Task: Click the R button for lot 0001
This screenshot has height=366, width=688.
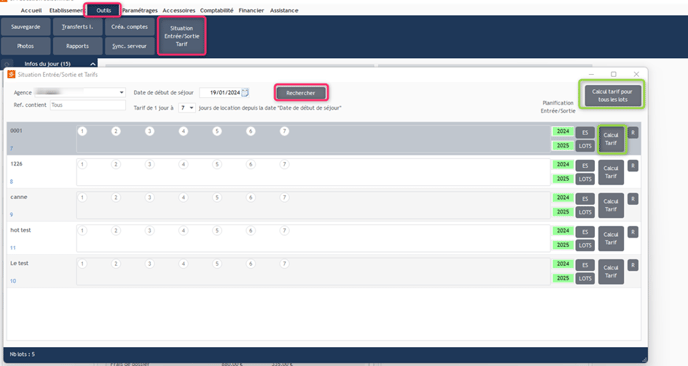Action: point(633,133)
